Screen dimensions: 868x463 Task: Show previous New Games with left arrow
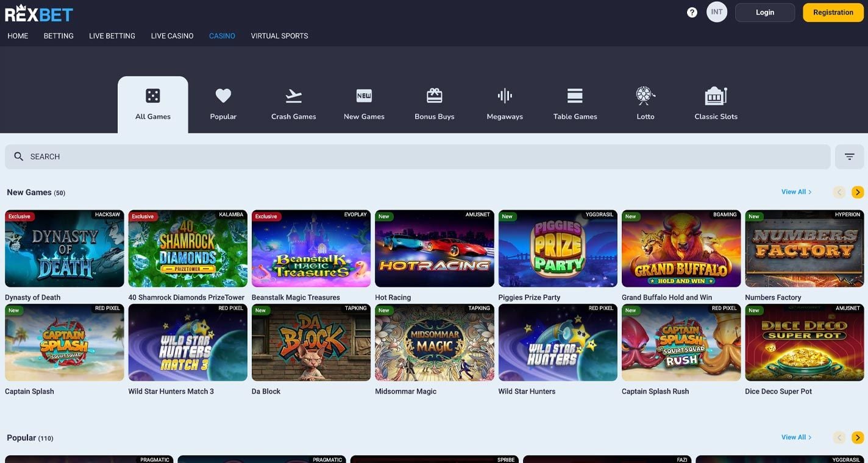coord(839,193)
